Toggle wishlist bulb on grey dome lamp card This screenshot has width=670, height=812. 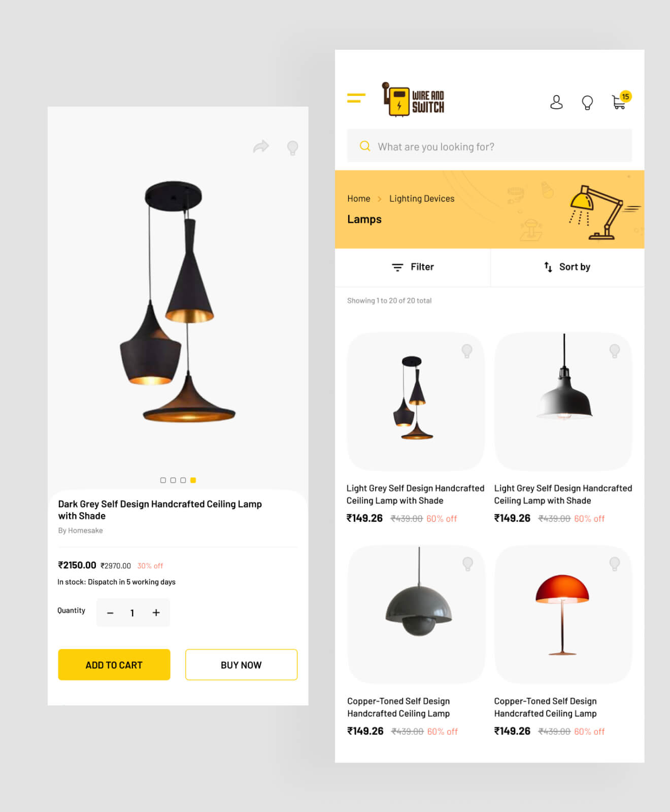click(x=467, y=563)
